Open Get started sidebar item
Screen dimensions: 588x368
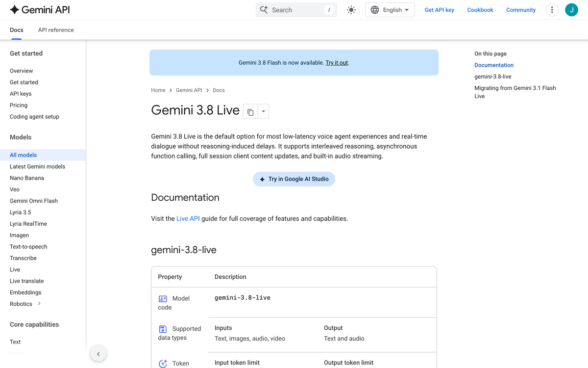24,82
